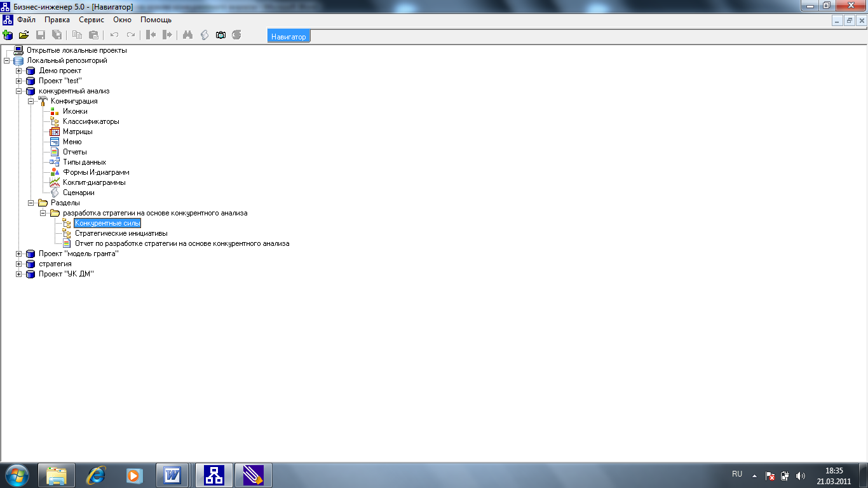The width and height of the screenshot is (868, 488).
Task: Expand the стратегия project node
Action: tap(18, 264)
